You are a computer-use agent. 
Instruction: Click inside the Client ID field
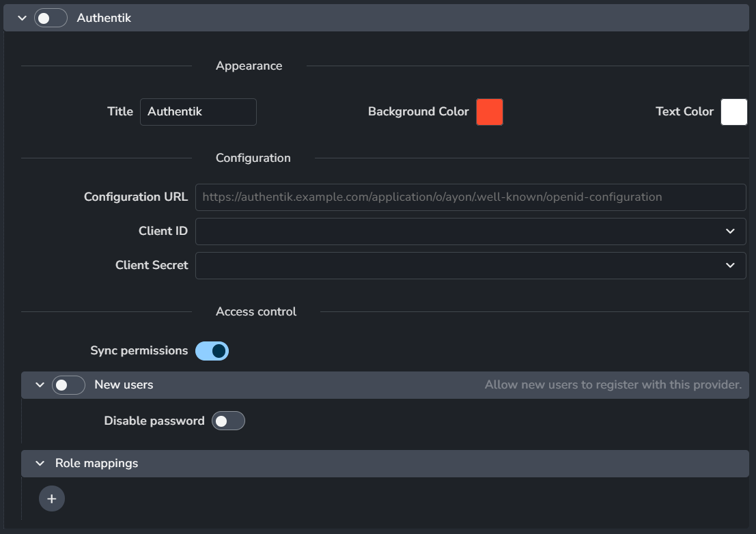451,231
